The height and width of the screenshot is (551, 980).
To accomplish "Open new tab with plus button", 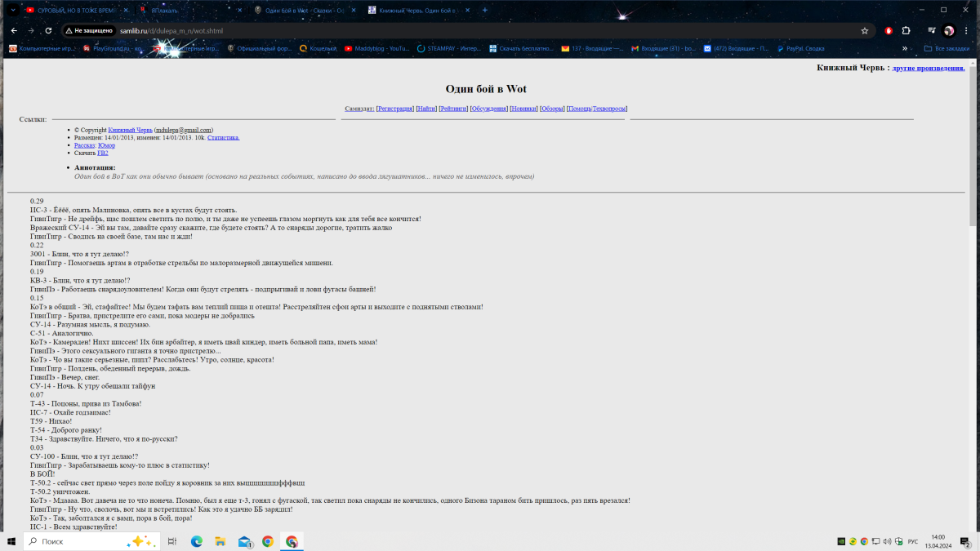I will 485,10.
